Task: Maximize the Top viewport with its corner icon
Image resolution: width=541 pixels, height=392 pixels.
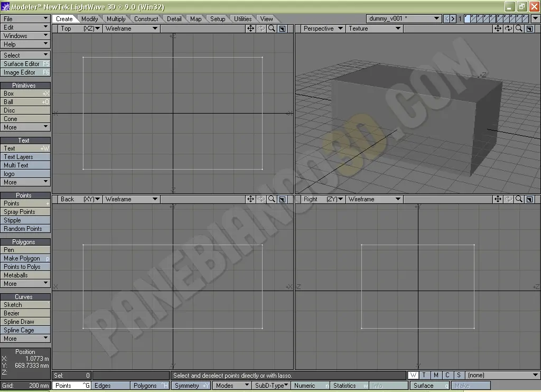Action: [282, 29]
